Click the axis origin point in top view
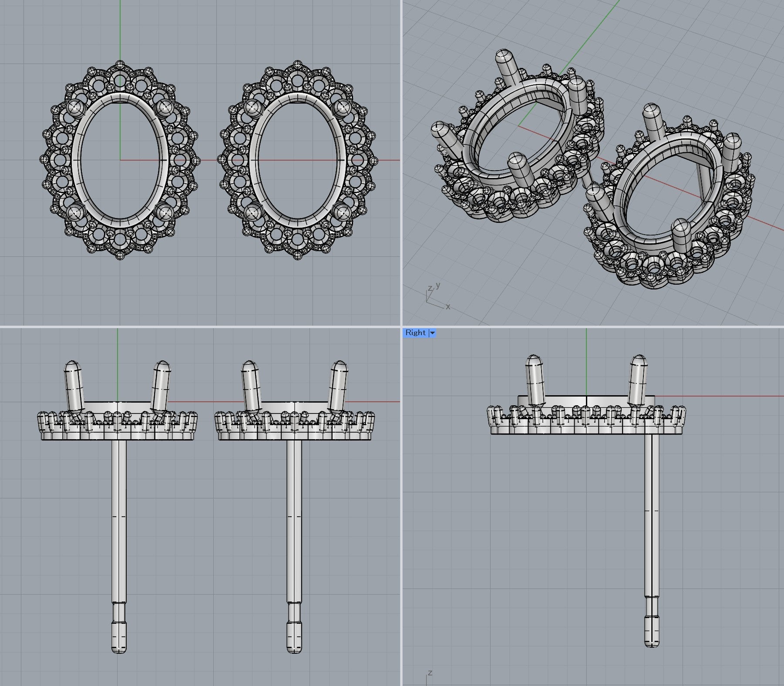Image resolution: width=784 pixels, height=686 pixels. coord(120,160)
